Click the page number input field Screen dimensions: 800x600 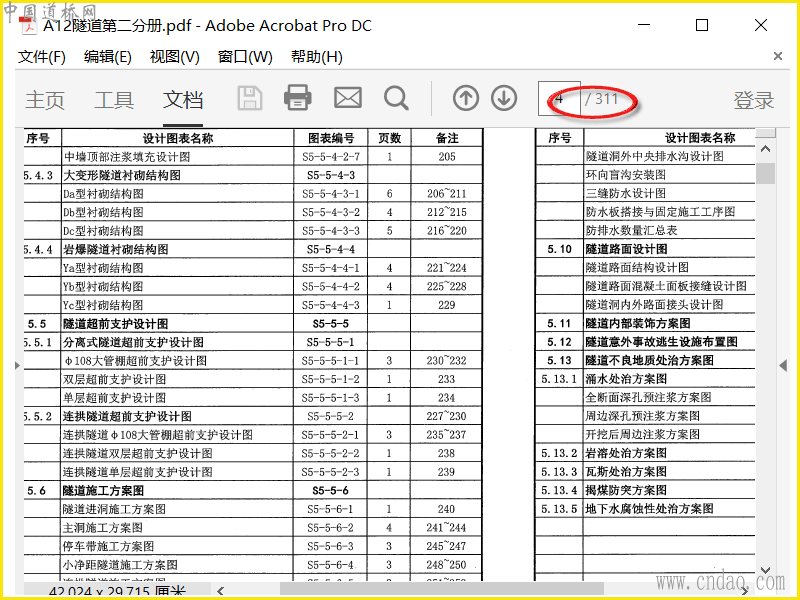click(559, 98)
